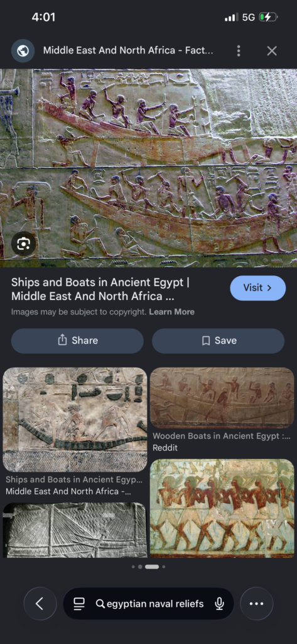Tap the microphone voice search icon
The width and height of the screenshot is (297, 644).
pyautogui.click(x=220, y=603)
